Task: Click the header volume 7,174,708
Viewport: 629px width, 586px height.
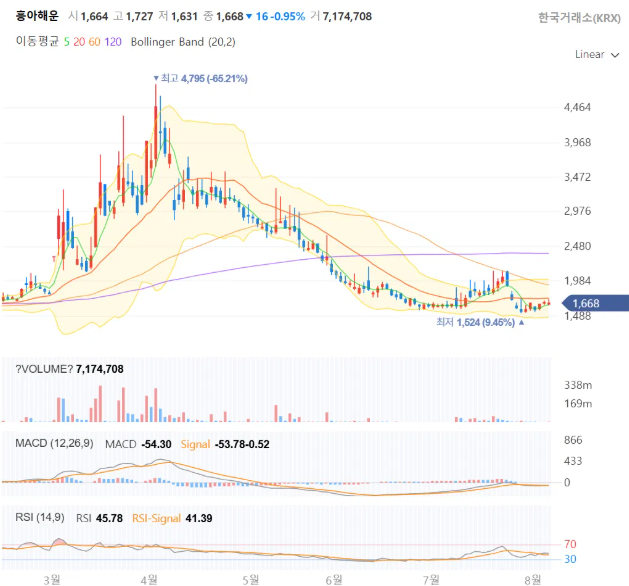Action: [x=347, y=16]
